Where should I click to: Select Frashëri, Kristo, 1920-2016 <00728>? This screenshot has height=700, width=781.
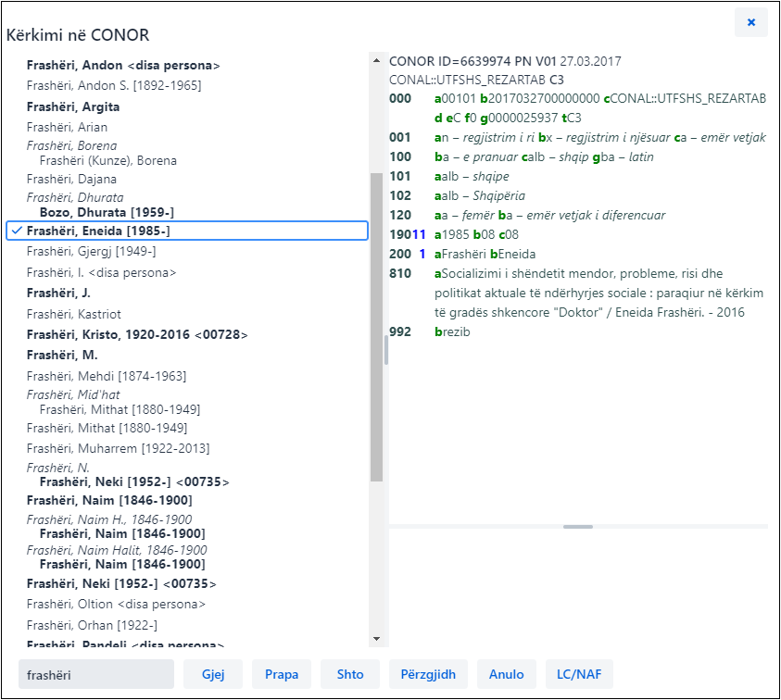point(137,334)
